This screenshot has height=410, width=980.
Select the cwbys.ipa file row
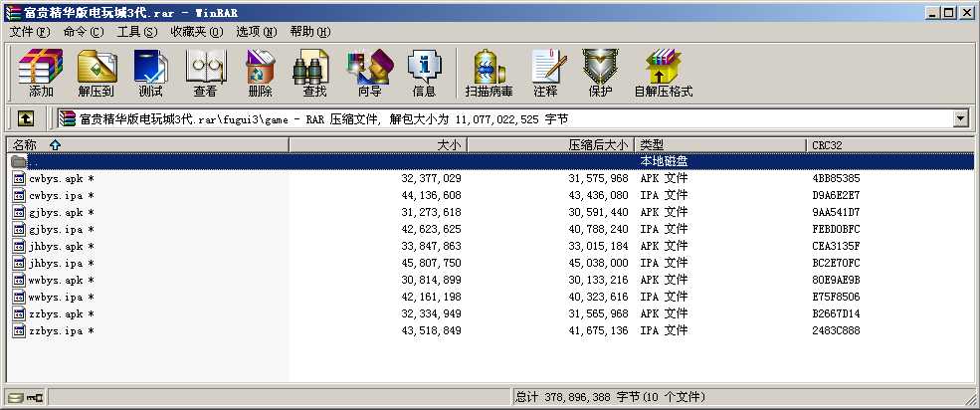click(490, 195)
